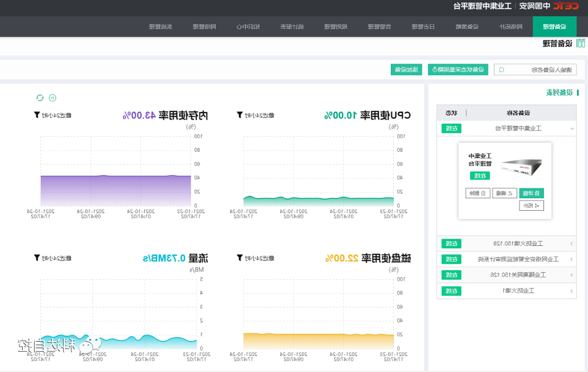The height and width of the screenshot is (372, 588).
Task: Expand the 工业隔离网关150.126 device row
Action: tap(572, 275)
